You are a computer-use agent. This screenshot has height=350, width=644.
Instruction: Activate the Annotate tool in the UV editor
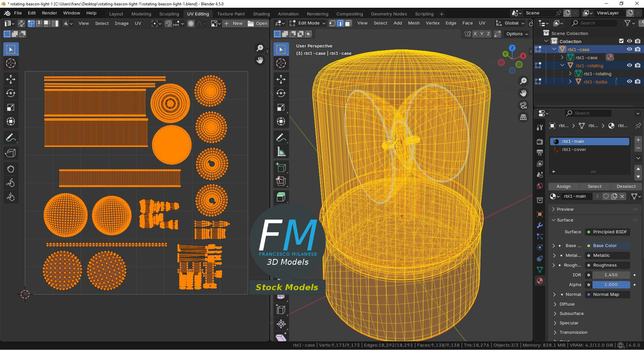point(11,138)
